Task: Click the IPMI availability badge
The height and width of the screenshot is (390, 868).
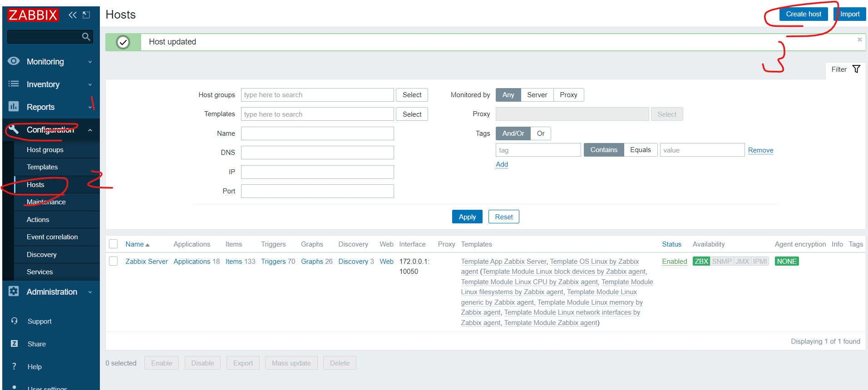Action: [x=760, y=262]
